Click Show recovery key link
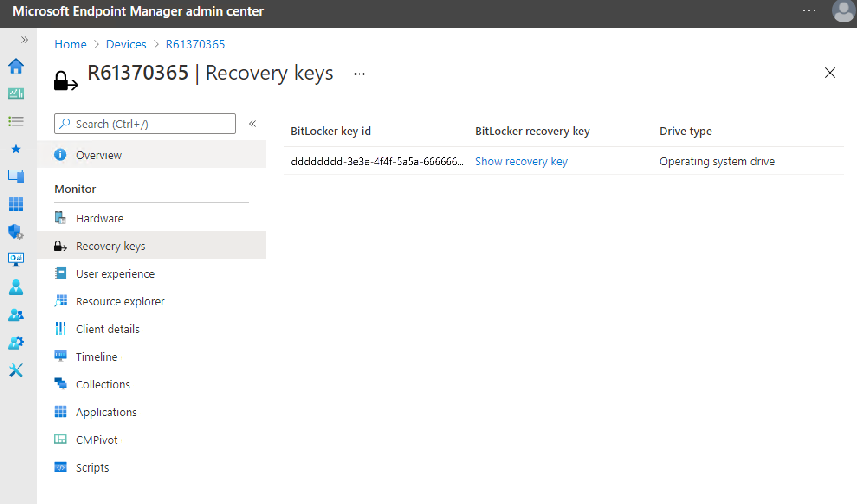 [x=521, y=161]
